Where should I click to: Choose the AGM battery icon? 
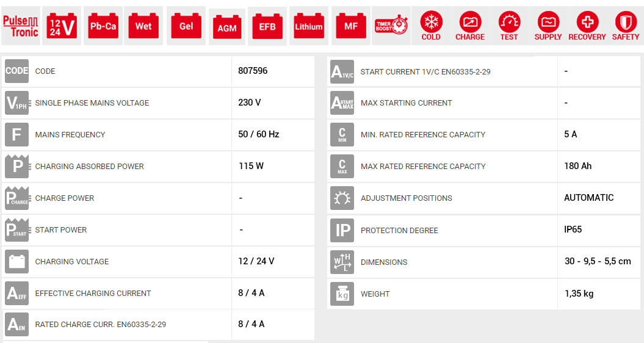tap(227, 27)
